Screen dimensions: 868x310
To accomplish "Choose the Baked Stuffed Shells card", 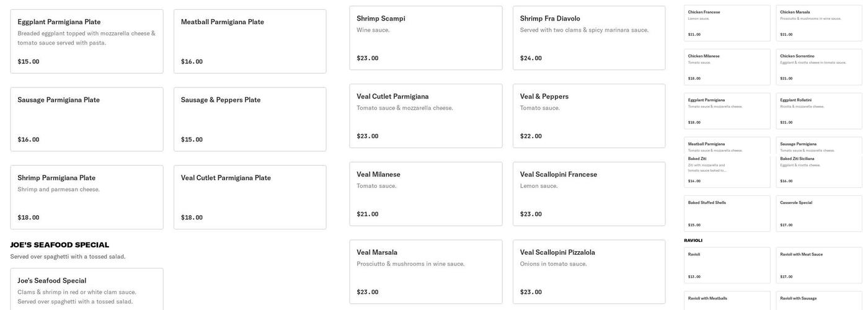I will [727, 214].
